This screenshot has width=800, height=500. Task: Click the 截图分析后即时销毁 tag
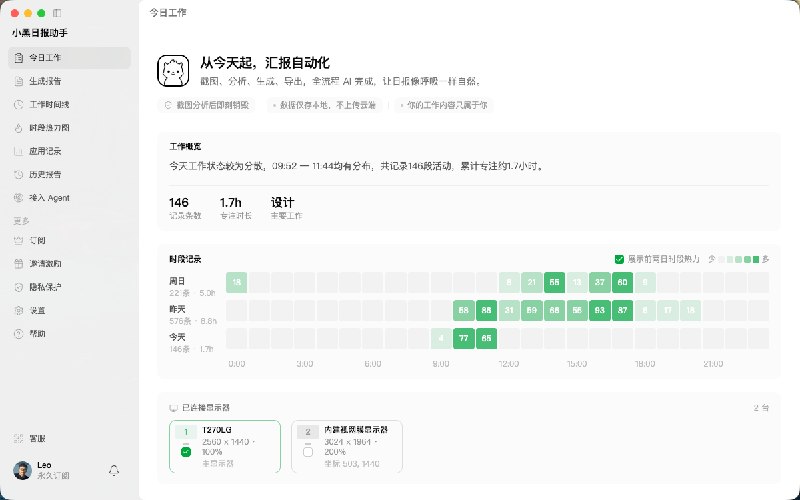click(x=206, y=105)
